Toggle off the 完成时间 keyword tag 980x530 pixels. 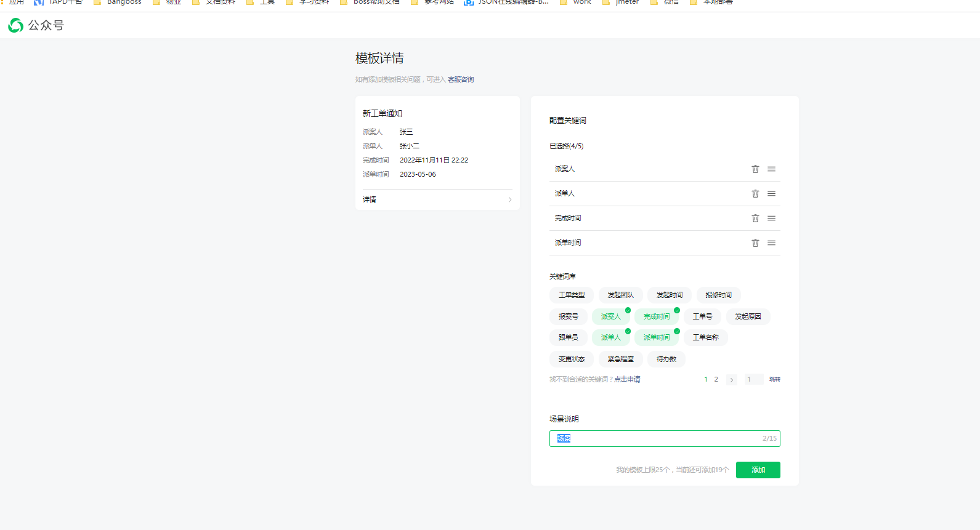tap(656, 316)
